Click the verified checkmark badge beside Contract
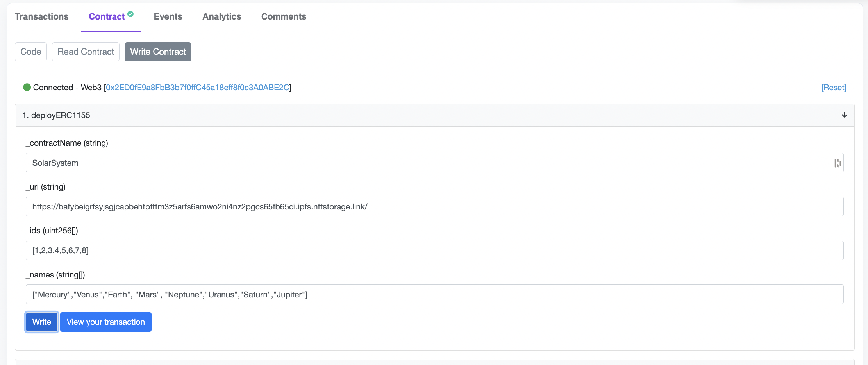The image size is (868, 365). click(x=130, y=14)
